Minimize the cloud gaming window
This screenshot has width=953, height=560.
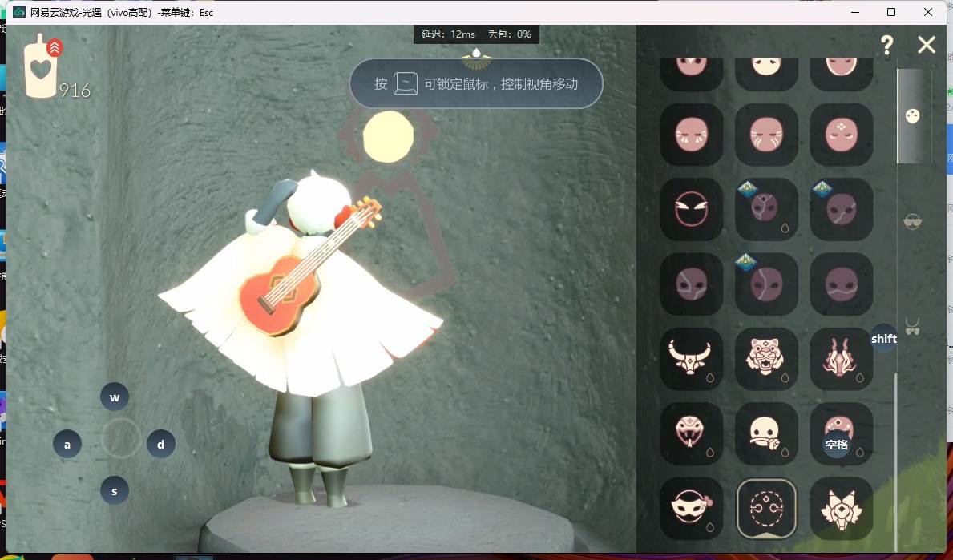pyautogui.click(x=855, y=12)
